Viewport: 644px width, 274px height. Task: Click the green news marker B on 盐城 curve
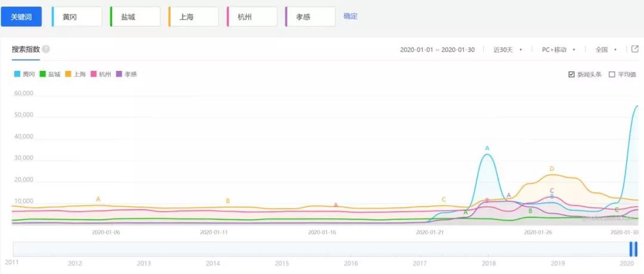pos(530,211)
